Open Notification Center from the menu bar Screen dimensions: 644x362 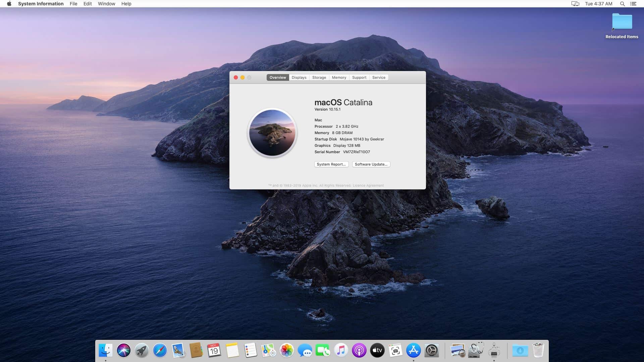pos(634,4)
